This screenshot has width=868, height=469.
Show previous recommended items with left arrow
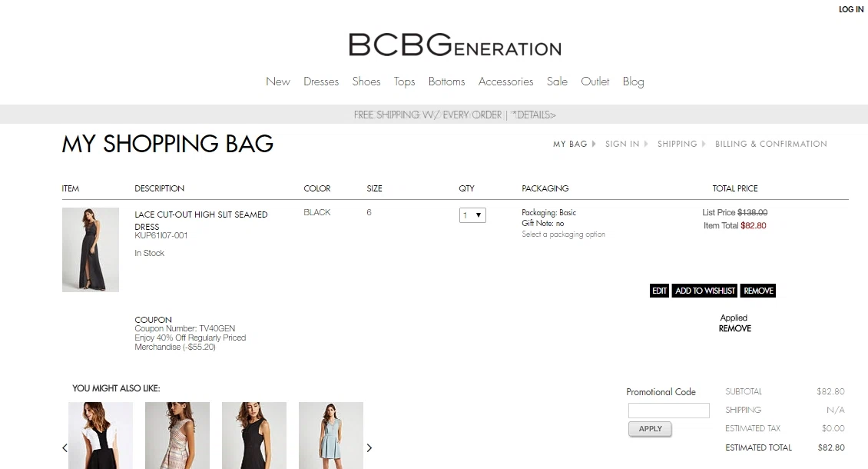(x=65, y=448)
